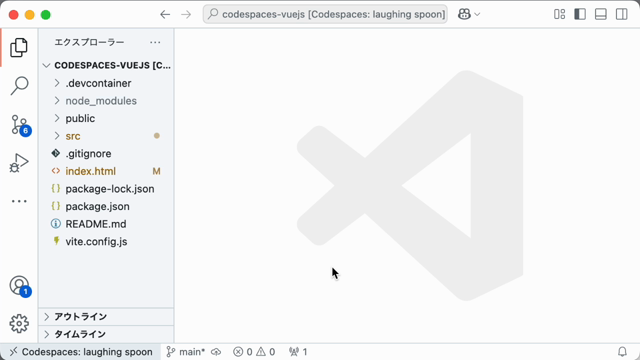Open additional views ellipsis in activity bar
This screenshot has height=360, width=640.
coord(19,201)
